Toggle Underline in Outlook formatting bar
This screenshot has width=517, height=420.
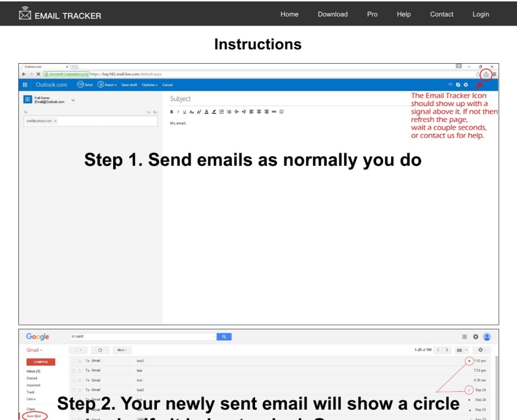click(184, 112)
